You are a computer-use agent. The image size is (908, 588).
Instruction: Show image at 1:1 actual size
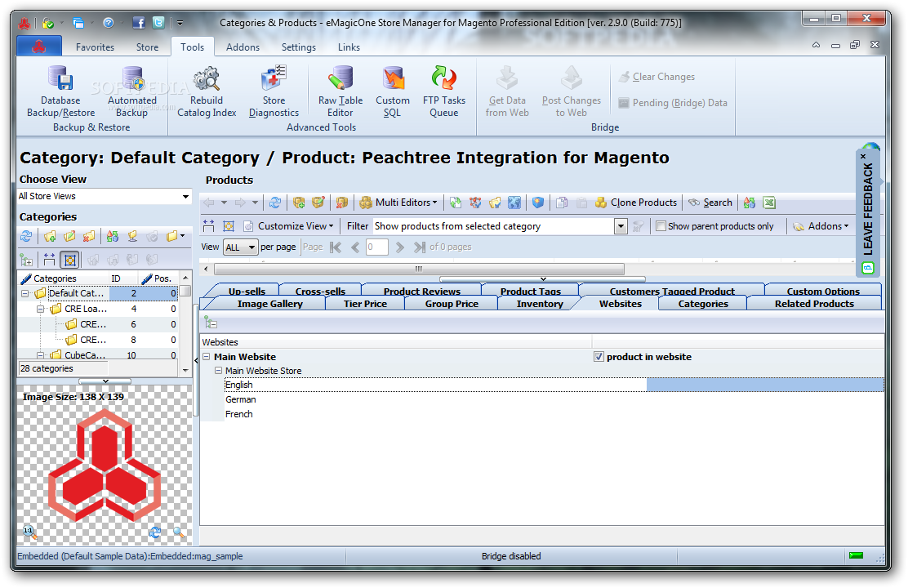[x=29, y=531]
